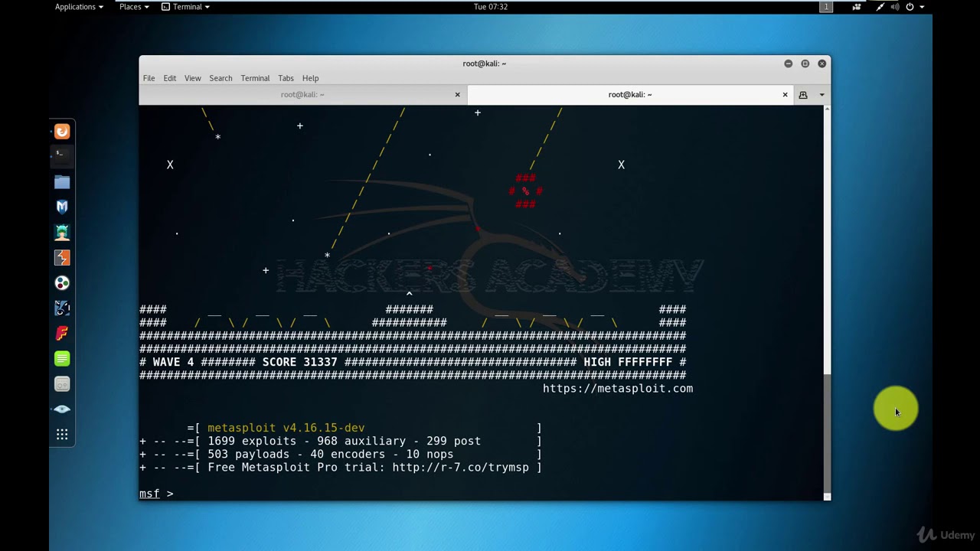
Task: Maximize the root@kali terminal window
Action: 805,64
